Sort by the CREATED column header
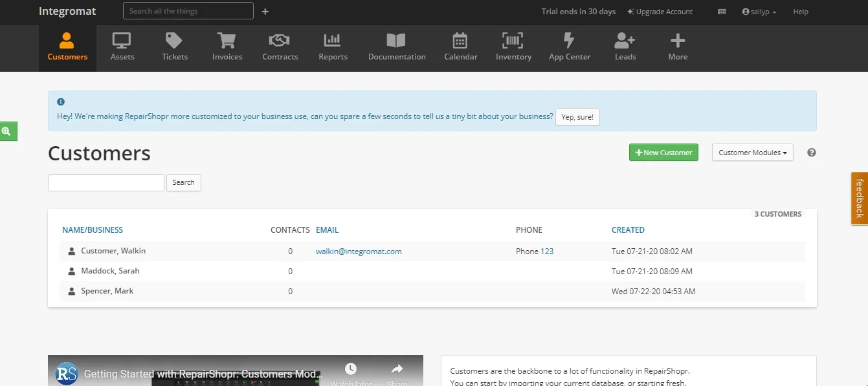The width and height of the screenshot is (868, 386). tap(628, 230)
